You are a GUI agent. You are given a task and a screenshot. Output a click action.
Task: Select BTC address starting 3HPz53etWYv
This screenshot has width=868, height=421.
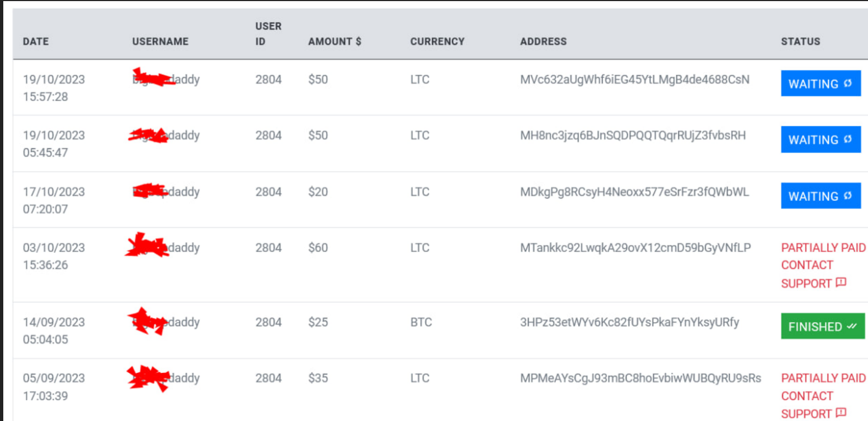pyautogui.click(x=630, y=323)
